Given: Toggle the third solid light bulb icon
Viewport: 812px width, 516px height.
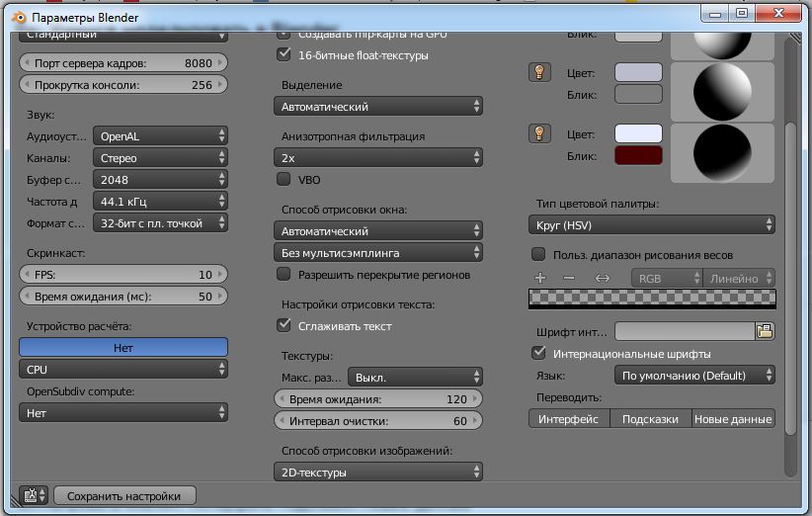Looking at the screenshot, I should coord(540,132).
